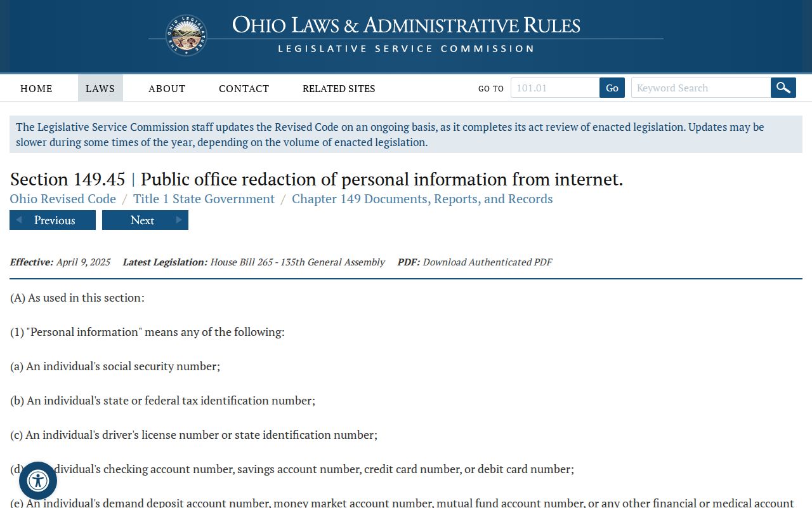Open the About menu item
Viewport: 812px width, 508px height.
click(x=167, y=88)
